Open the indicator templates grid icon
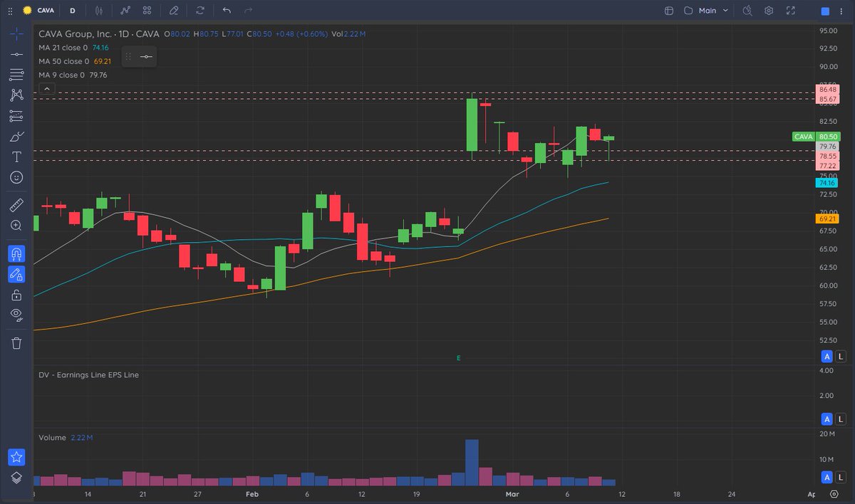855x504 pixels. click(147, 11)
